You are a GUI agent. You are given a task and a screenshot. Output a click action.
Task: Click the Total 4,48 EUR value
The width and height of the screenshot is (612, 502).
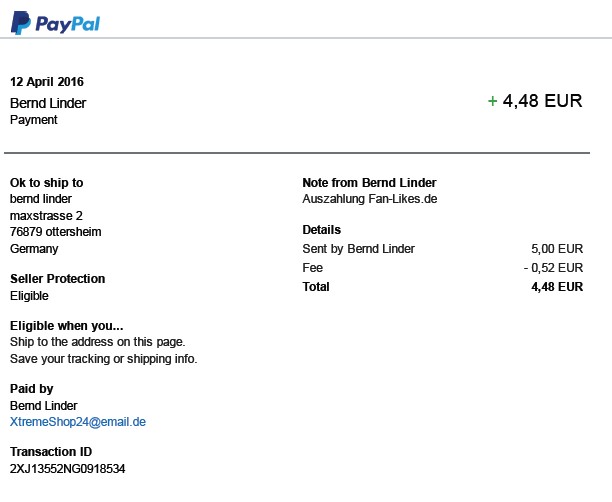point(557,287)
